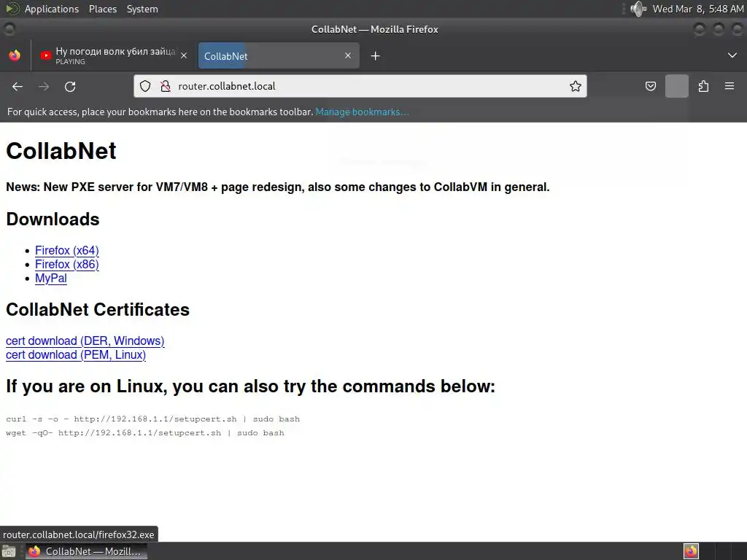
Task: Open the Firefox hamburger application menu
Action: tap(729, 86)
